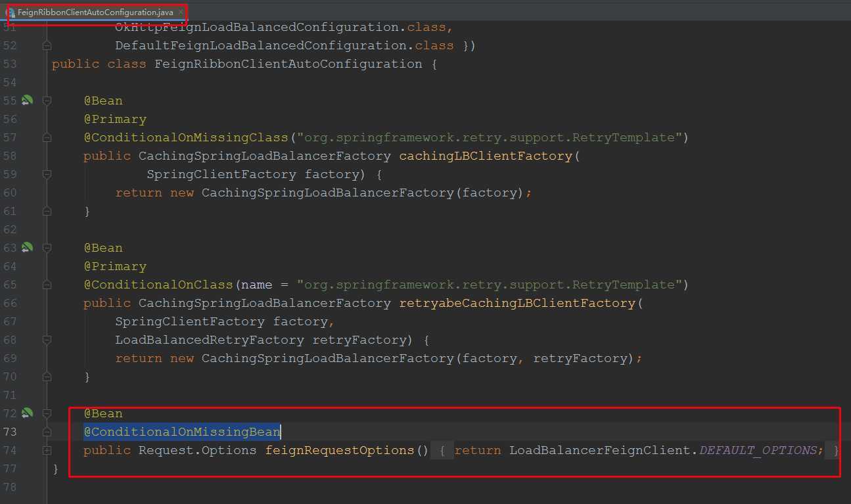Click the 'return' keyword on line 60
Viewport: 851px width, 504px height.
click(x=139, y=193)
